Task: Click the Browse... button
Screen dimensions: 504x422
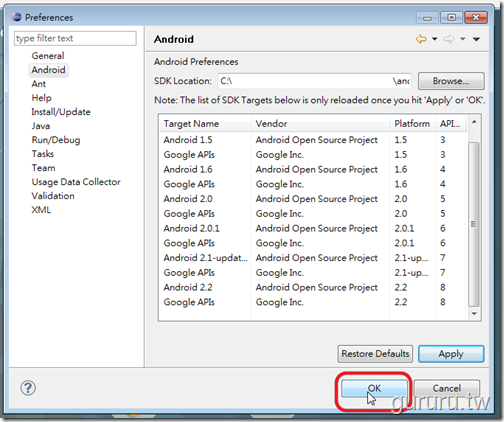Action: 451,81
